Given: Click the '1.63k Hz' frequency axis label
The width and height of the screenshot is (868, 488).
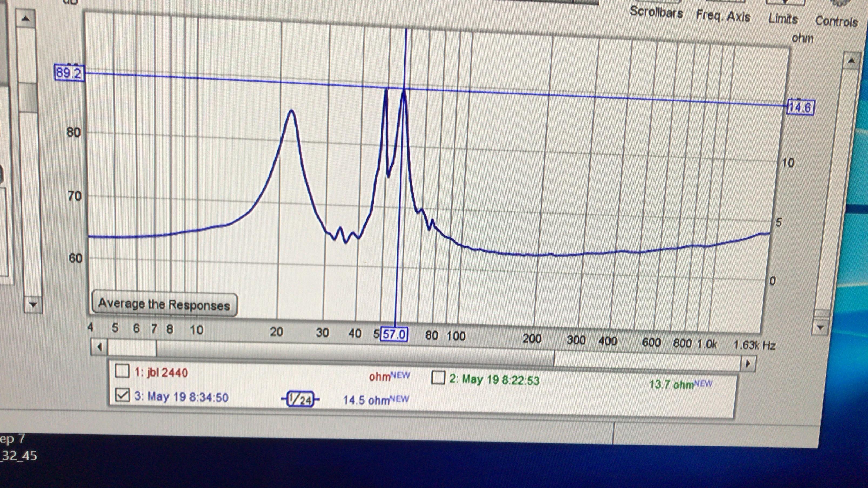Looking at the screenshot, I should coord(755,345).
